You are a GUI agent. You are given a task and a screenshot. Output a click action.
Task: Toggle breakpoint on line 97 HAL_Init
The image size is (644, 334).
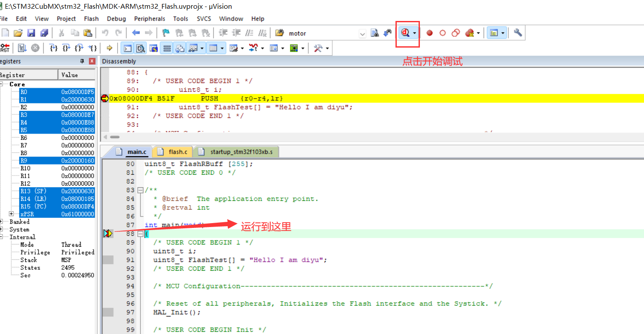pyautogui.click(x=108, y=312)
